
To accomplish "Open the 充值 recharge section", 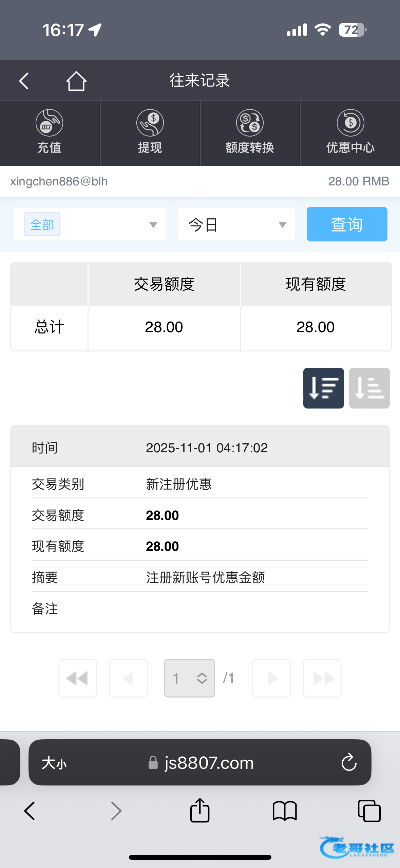I will click(50, 132).
